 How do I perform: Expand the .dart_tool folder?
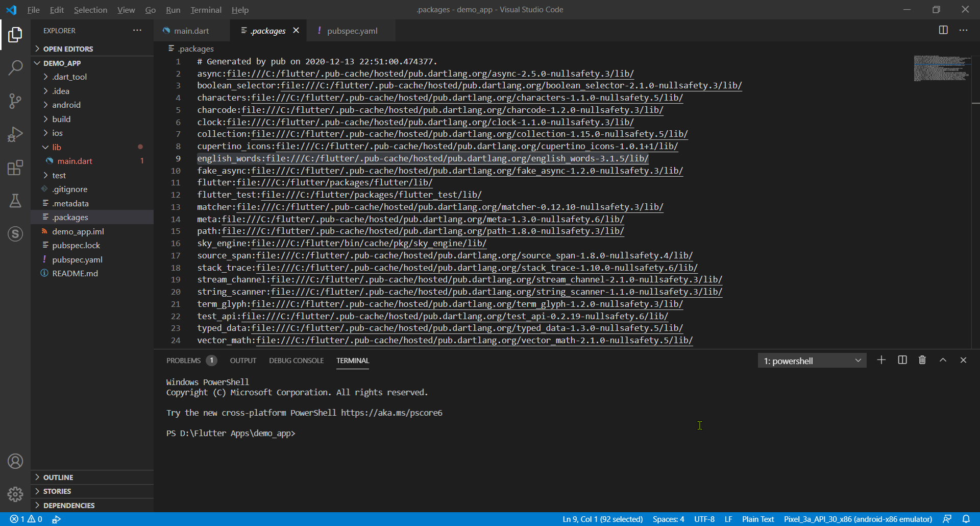click(92, 77)
